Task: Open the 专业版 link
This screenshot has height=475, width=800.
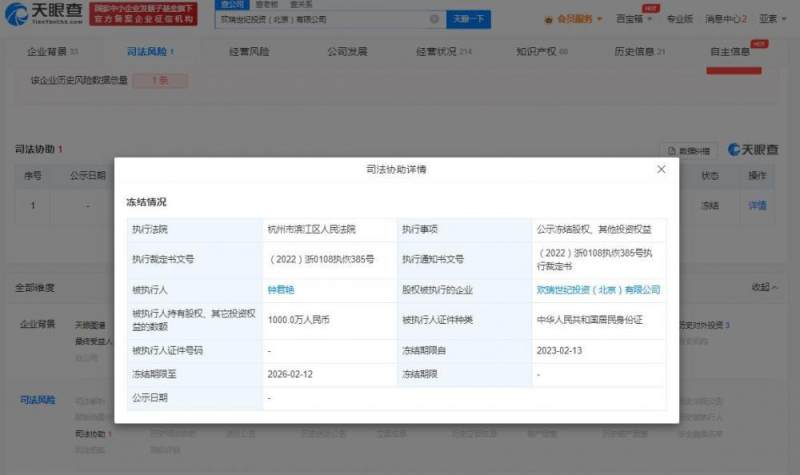Action: pos(680,19)
